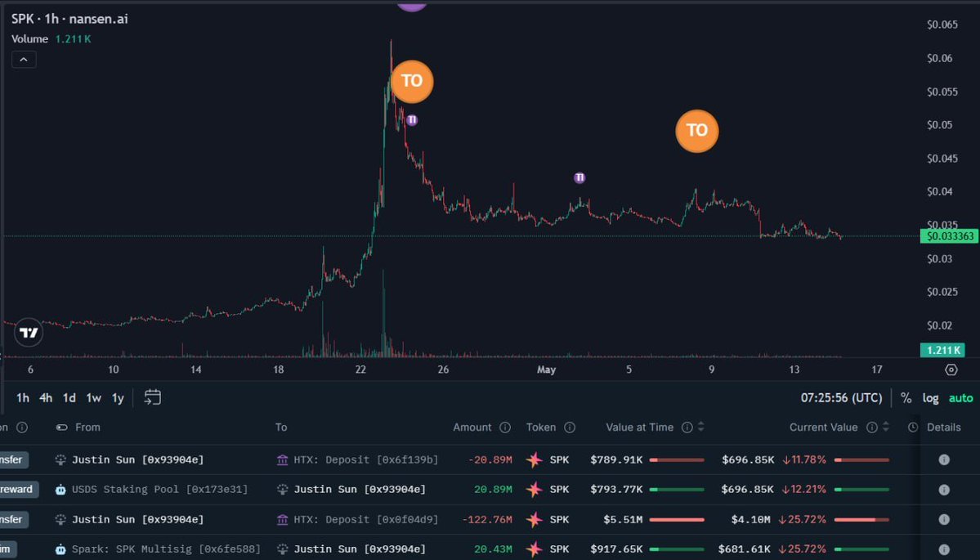Click the SPK token star icon in 20.43M row
The height and width of the screenshot is (560, 980).
(x=534, y=549)
